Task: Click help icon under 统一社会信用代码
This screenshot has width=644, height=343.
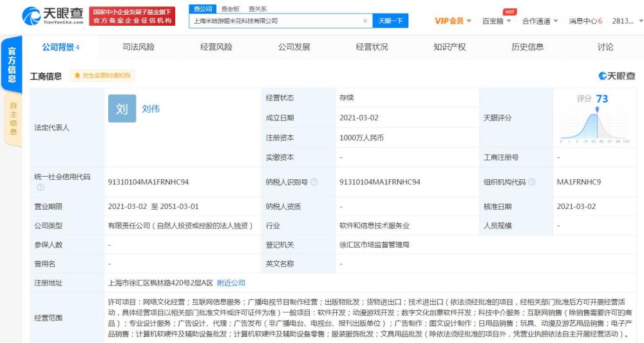Action: (40, 187)
